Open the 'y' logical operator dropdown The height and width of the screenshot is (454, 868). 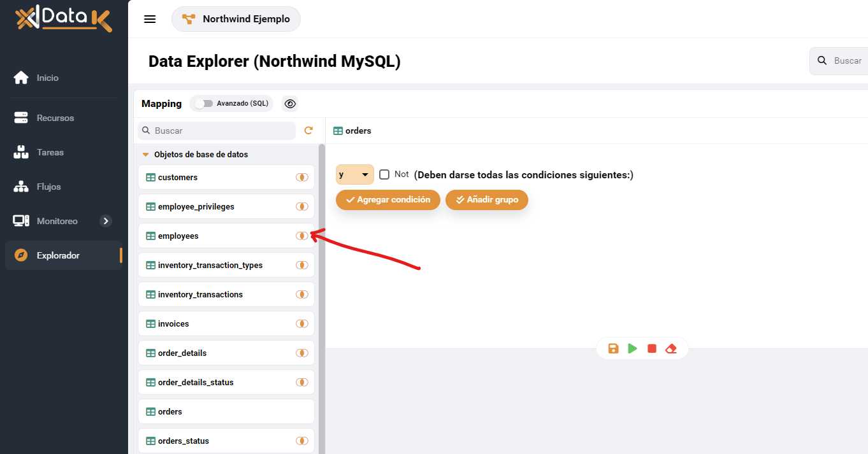(x=354, y=174)
